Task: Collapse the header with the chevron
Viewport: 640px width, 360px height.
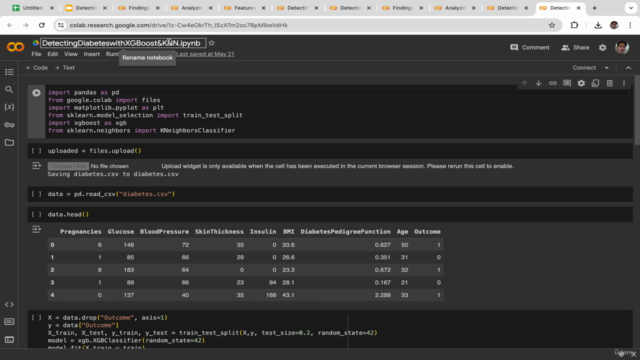Action: (628, 68)
